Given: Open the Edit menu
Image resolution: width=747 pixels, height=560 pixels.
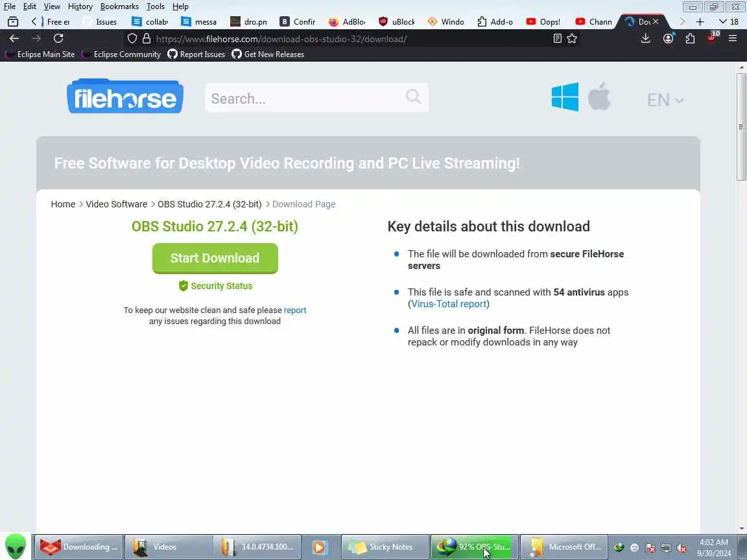Looking at the screenshot, I should tap(30, 6).
